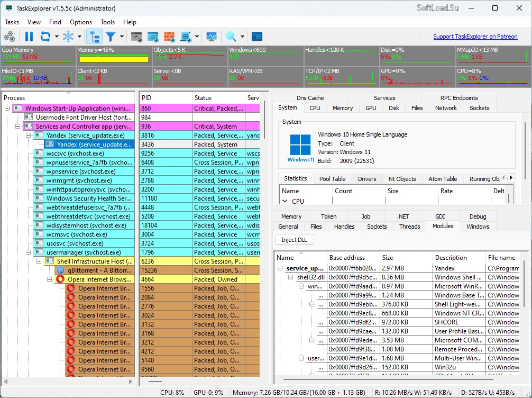Open the log monitor dropdown arrow
532x398 pixels.
(197, 37)
